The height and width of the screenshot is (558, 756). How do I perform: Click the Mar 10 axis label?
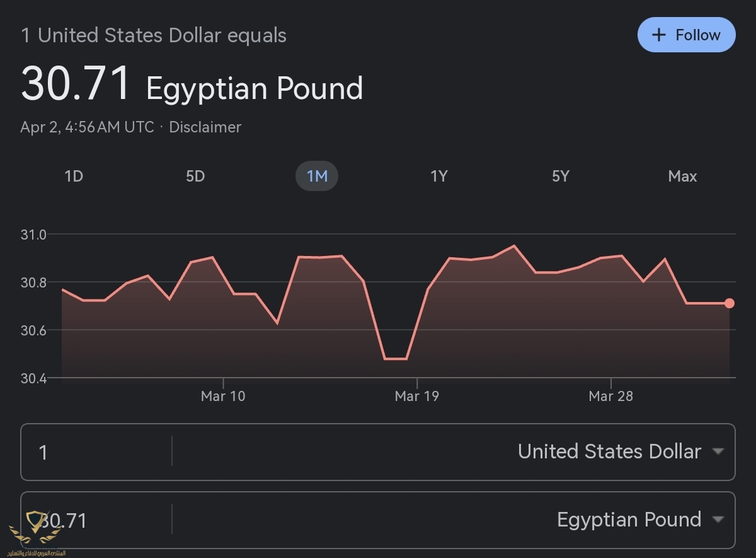(223, 396)
